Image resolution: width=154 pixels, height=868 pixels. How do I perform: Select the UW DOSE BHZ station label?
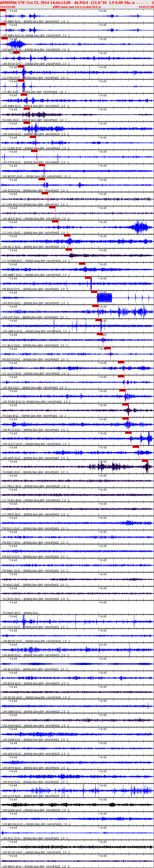point(36,698)
